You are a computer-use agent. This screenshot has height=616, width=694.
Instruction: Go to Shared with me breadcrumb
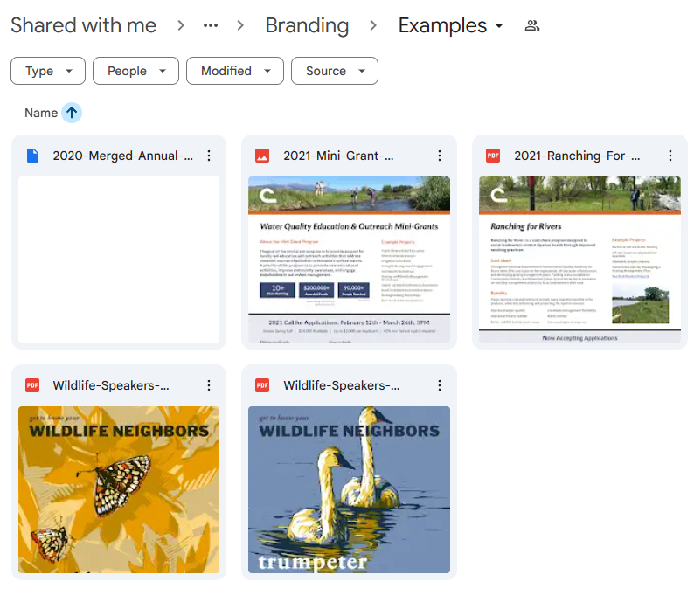coord(84,25)
